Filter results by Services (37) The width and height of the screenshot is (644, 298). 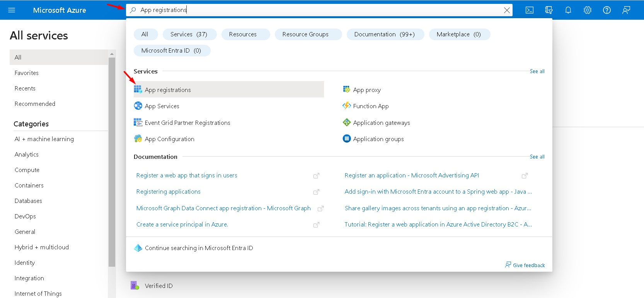click(x=189, y=34)
